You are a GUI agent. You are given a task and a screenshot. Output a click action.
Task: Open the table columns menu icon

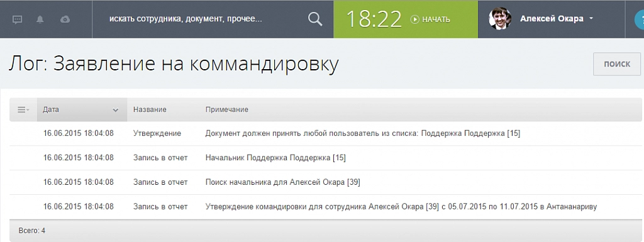click(x=23, y=109)
